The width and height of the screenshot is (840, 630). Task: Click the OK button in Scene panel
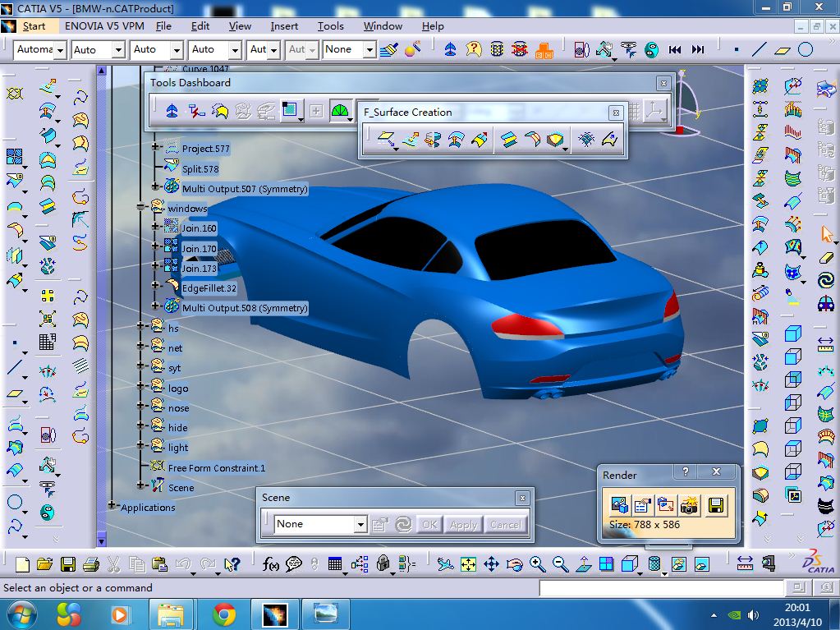[x=429, y=525]
